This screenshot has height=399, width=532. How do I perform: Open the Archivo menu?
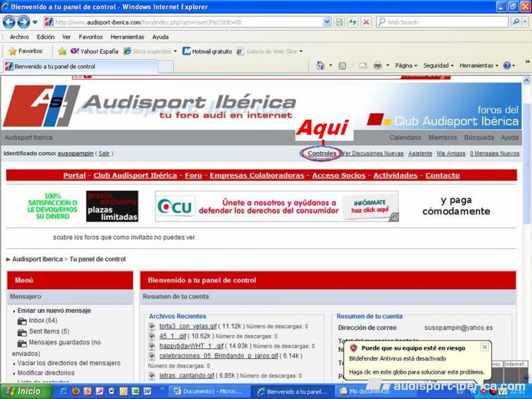[19, 37]
